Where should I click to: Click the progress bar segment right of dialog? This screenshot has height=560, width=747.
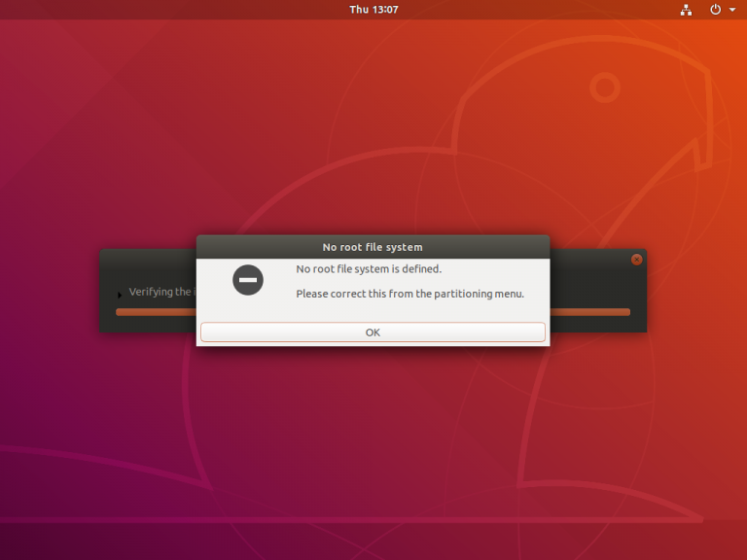[590, 312]
